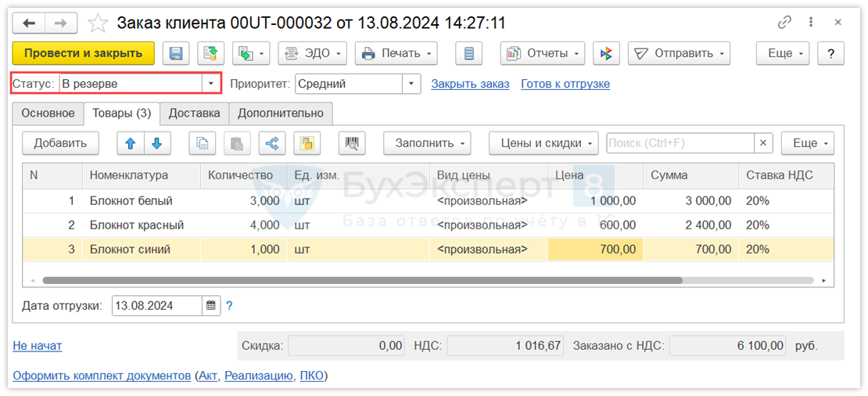The height and width of the screenshot is (396, 868).
Task: Select the Товары (3) tab
Action: point(122,113)
